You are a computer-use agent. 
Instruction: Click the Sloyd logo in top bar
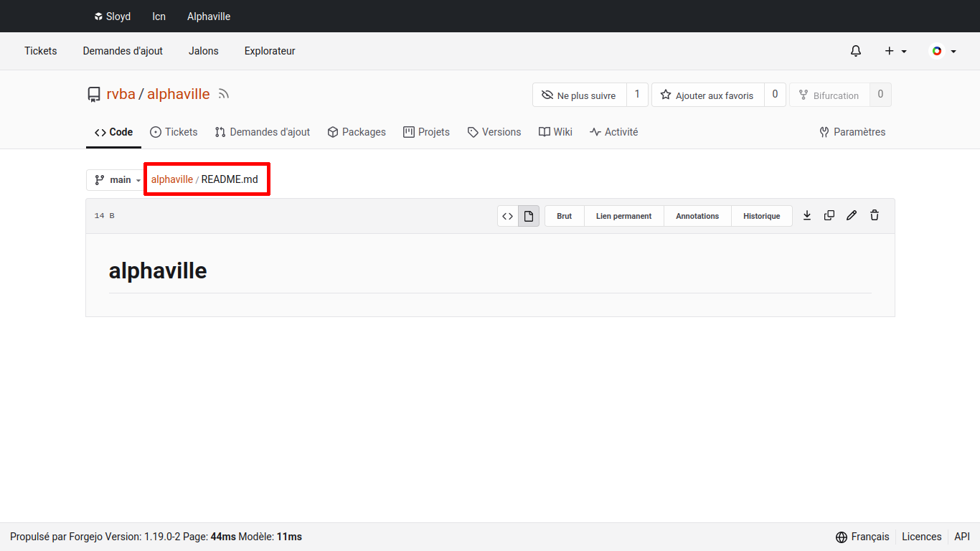[112, 17]
